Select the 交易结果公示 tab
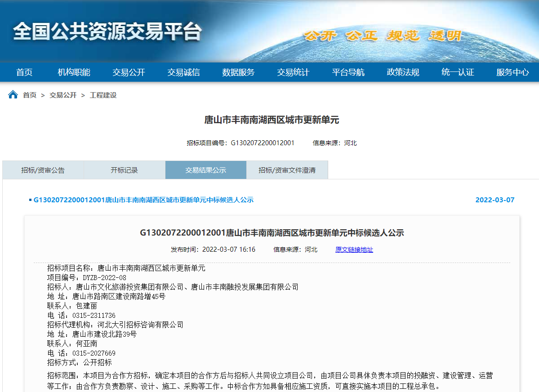This screenshot has width=539, height=392. [x=206, y=170]
